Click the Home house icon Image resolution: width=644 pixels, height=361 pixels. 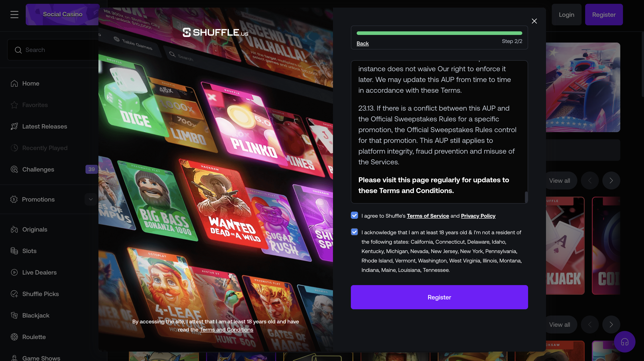coord(14,83)
